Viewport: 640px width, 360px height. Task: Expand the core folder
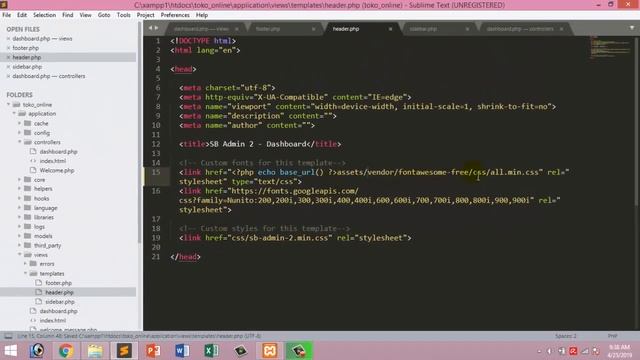tap(20, 180)
